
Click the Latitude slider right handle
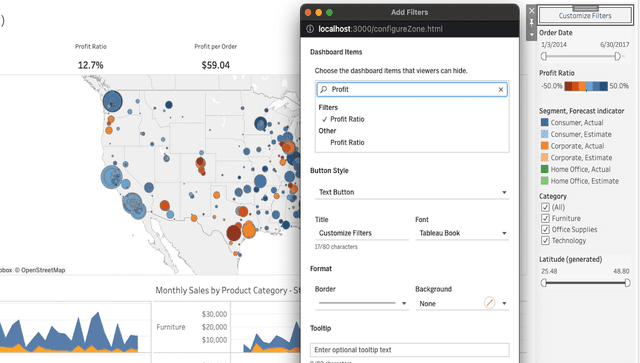627,283
